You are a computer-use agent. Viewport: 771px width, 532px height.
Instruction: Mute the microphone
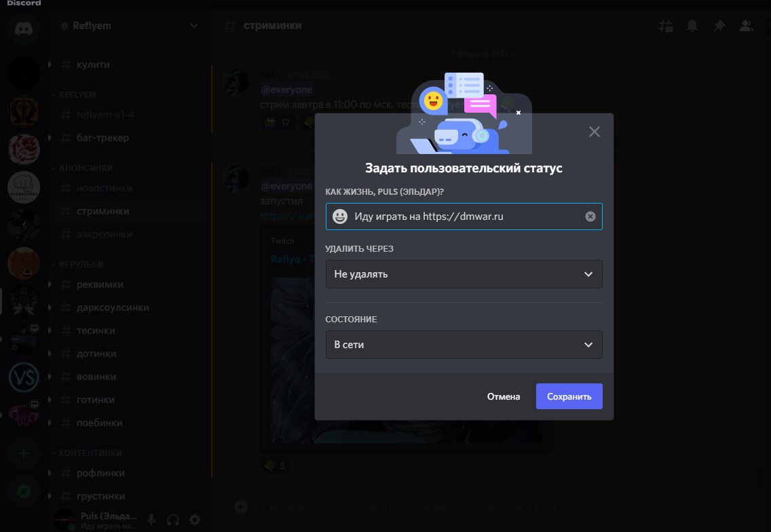[151, 520]
